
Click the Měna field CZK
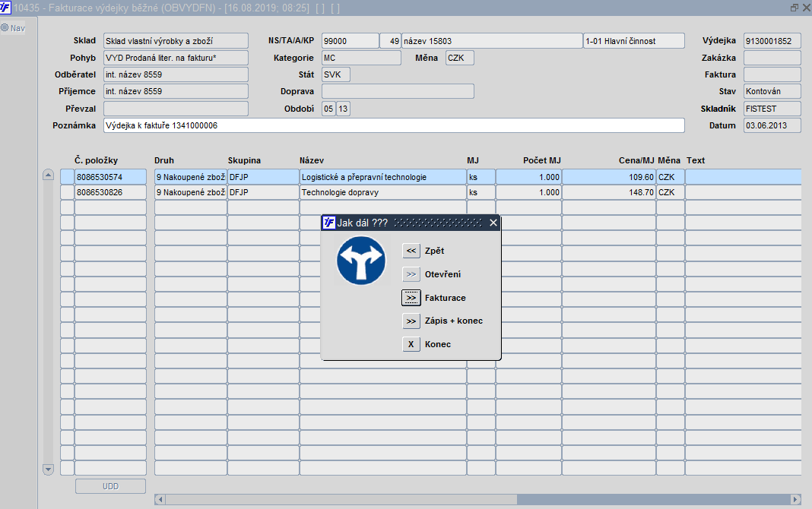[459, 58]
